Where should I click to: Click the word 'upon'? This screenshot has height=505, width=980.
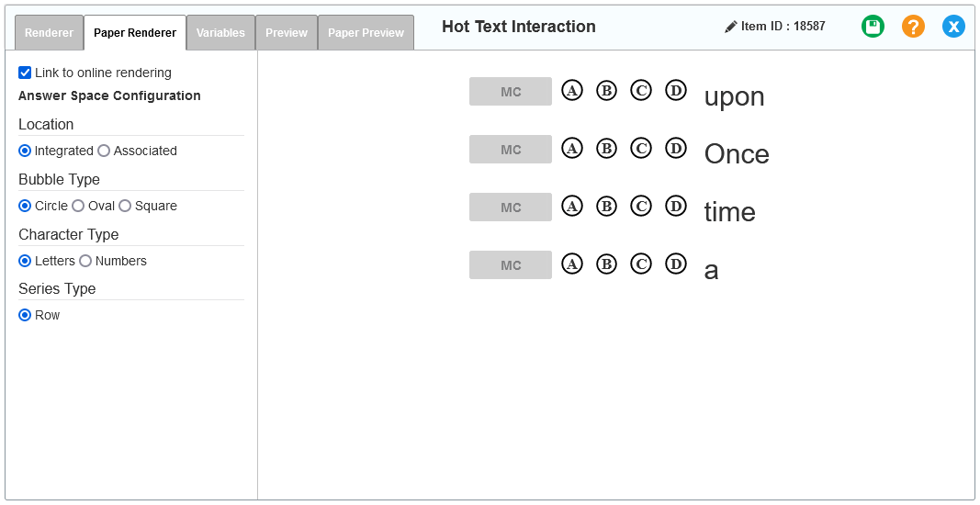735,97
